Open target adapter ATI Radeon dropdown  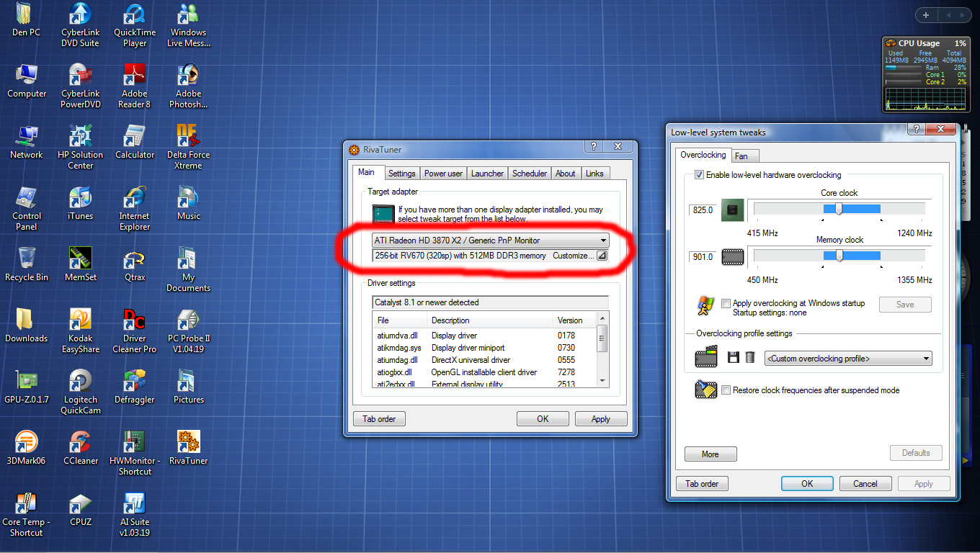(491, 240)
